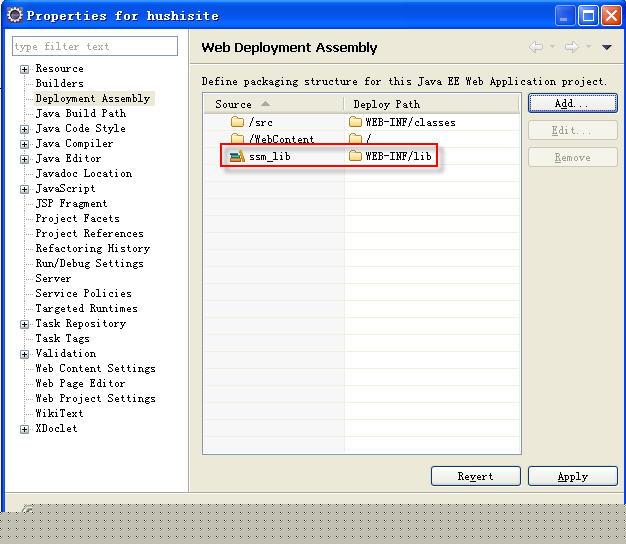Select Javadoc Location
The width and height of the screenshot is (626, 544).
click(84, 173)
